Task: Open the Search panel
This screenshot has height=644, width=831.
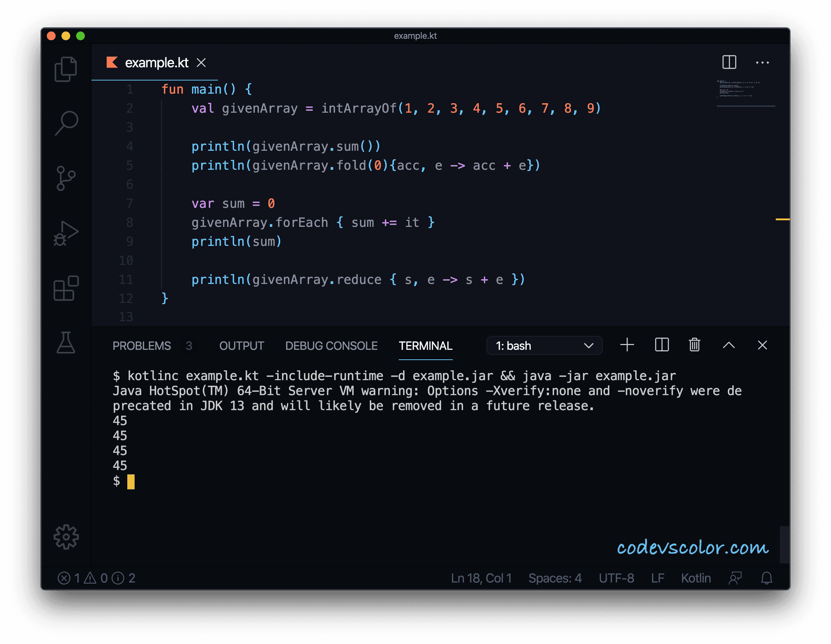Action: tap(66, 123)
